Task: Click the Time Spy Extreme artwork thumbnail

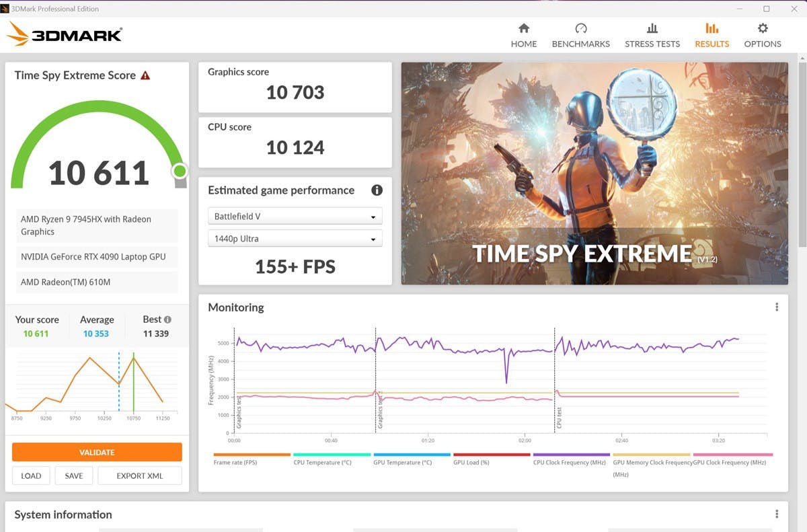Action: click(x=594, y=174)
